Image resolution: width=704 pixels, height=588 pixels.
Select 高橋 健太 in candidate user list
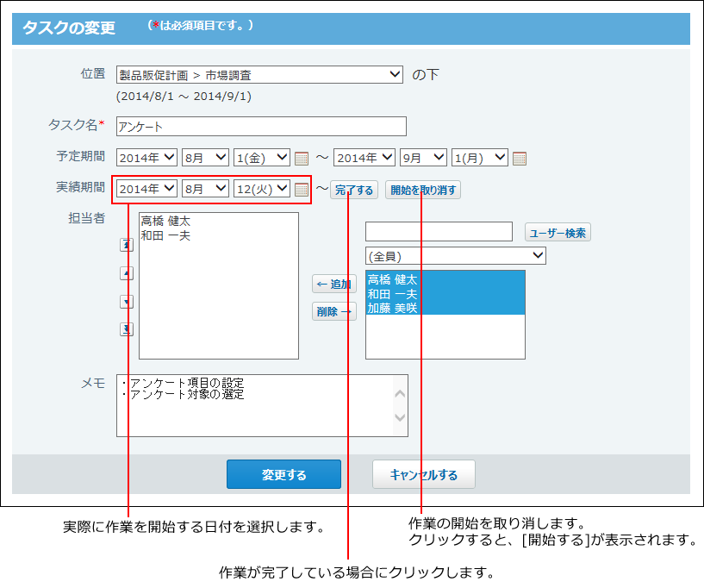445,279
